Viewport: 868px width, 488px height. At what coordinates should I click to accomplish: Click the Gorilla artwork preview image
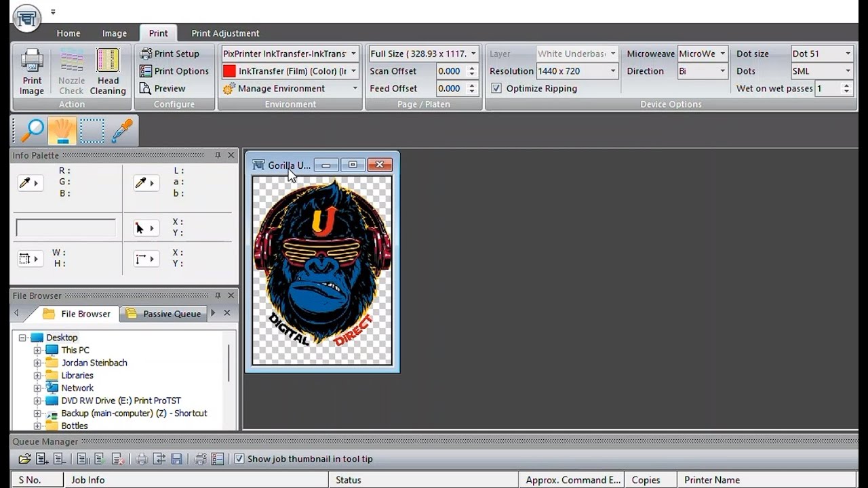point(322,270)
